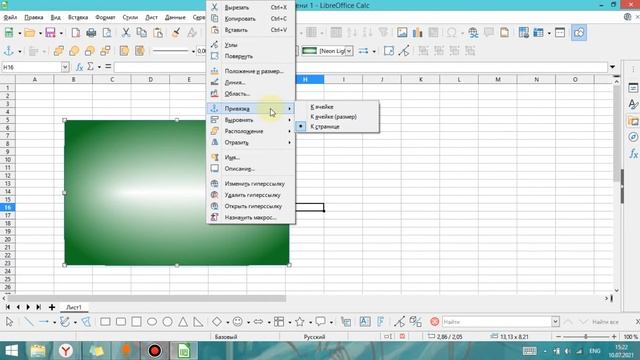This screenshot has width=640, height=360.
Task: Open Yandex browser from taskbar
Action: pos(66,351)
